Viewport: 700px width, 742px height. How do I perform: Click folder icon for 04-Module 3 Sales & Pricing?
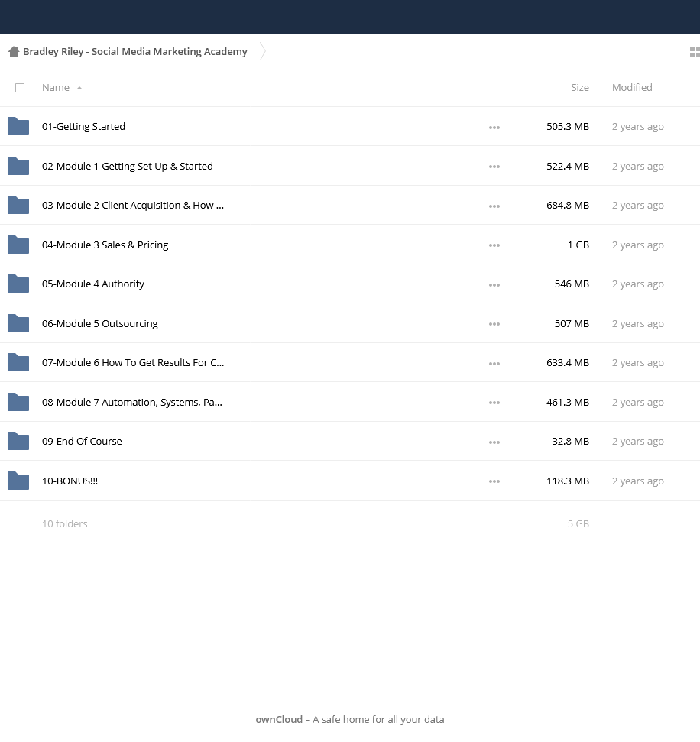(18, 245)
